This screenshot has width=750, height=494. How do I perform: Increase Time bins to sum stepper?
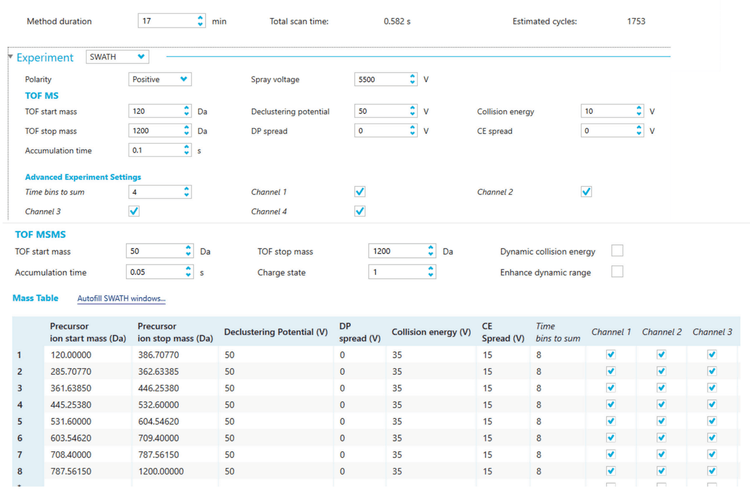[186, 188]
